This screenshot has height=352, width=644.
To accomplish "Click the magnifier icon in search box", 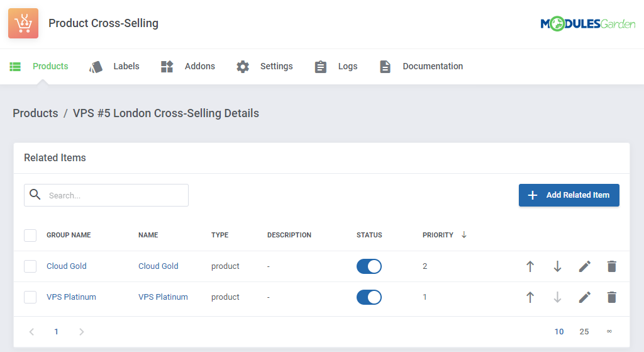I will tap(35, 195).
